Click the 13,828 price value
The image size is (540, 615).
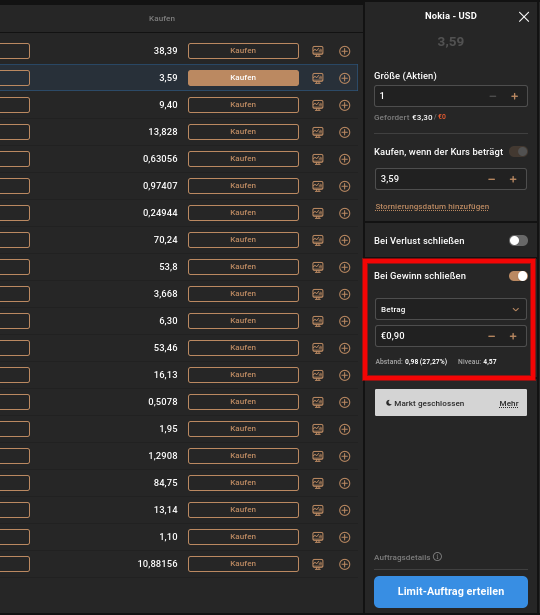163,132
